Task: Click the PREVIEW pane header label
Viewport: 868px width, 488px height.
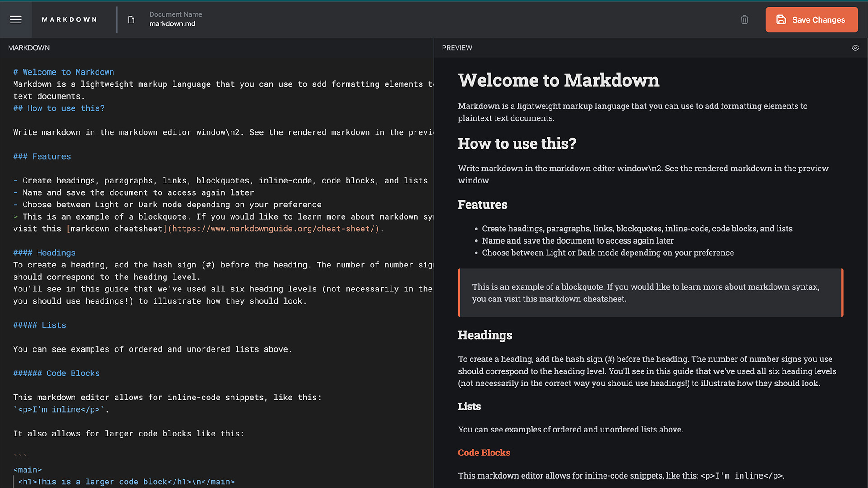Action: click(x=457, y=48)
